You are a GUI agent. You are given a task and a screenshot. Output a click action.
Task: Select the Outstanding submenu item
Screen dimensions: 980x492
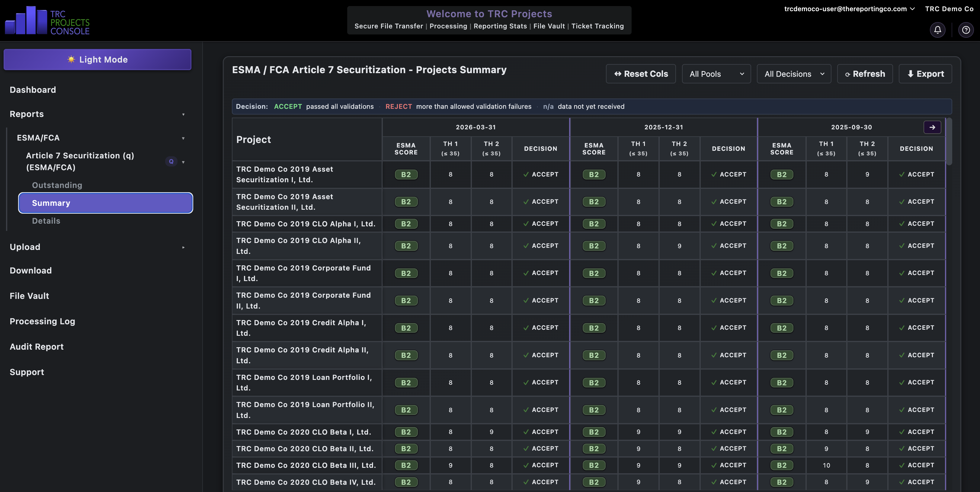(x=57, y=185)
